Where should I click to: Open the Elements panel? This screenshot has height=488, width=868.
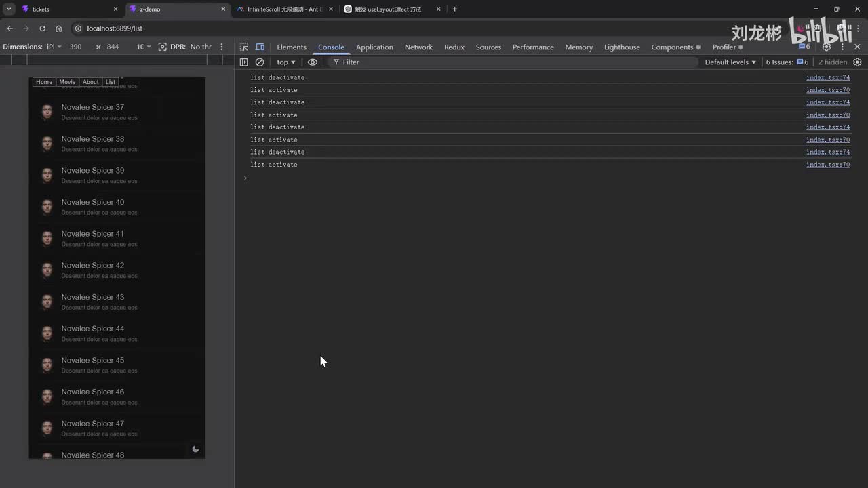(292, 47)
